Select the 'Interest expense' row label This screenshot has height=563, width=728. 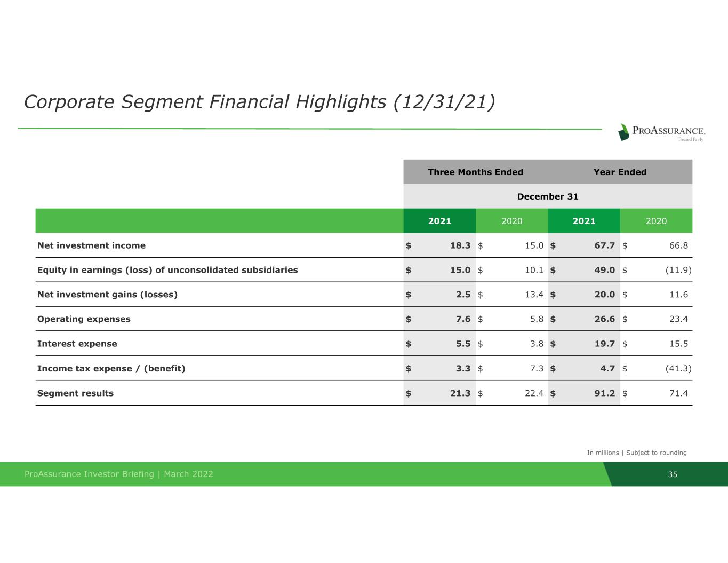coord(77,344)
